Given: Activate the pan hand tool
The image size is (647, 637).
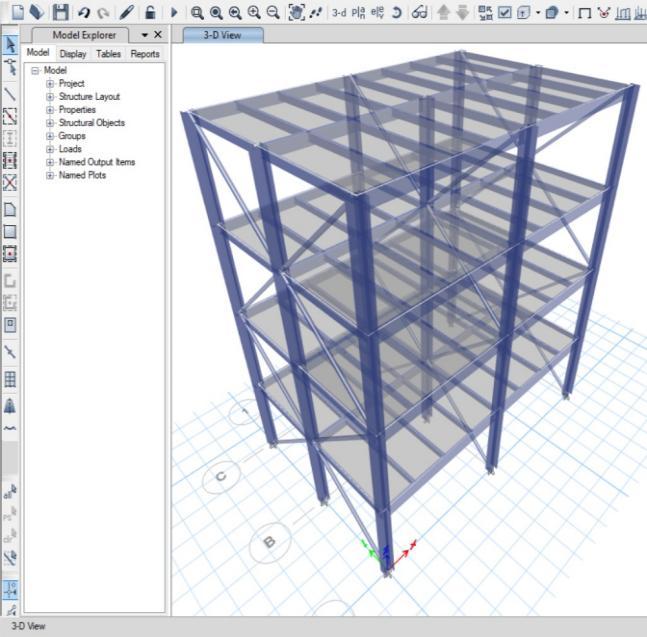Looking at the screenshot, I should [x=296, y=13].
